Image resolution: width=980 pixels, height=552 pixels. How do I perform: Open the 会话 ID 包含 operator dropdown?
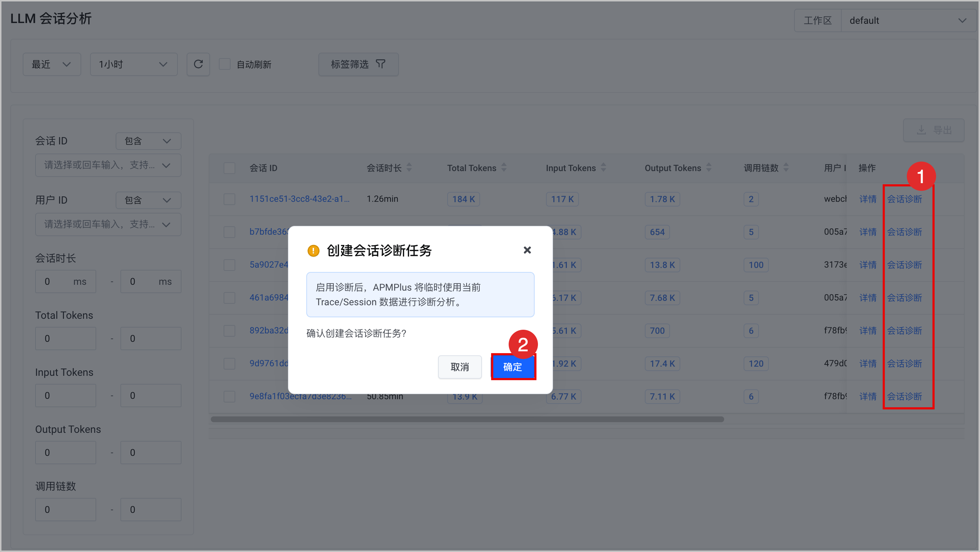point(148,141)
